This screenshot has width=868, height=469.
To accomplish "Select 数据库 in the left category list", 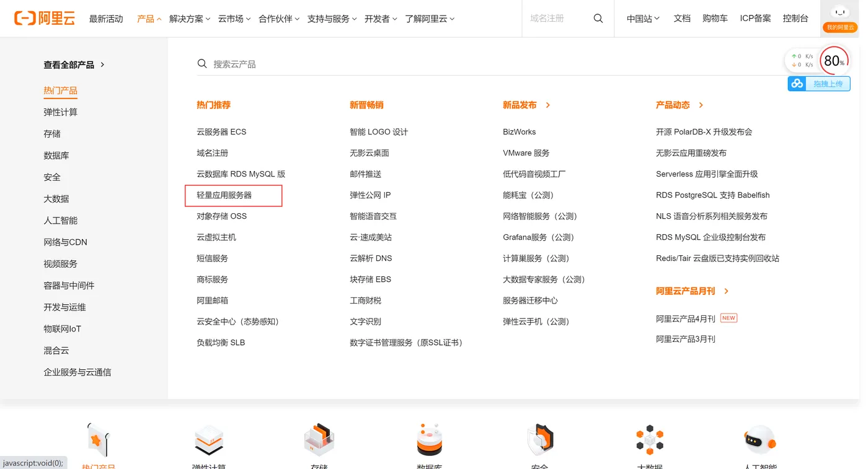I will (x=56, y=156).
